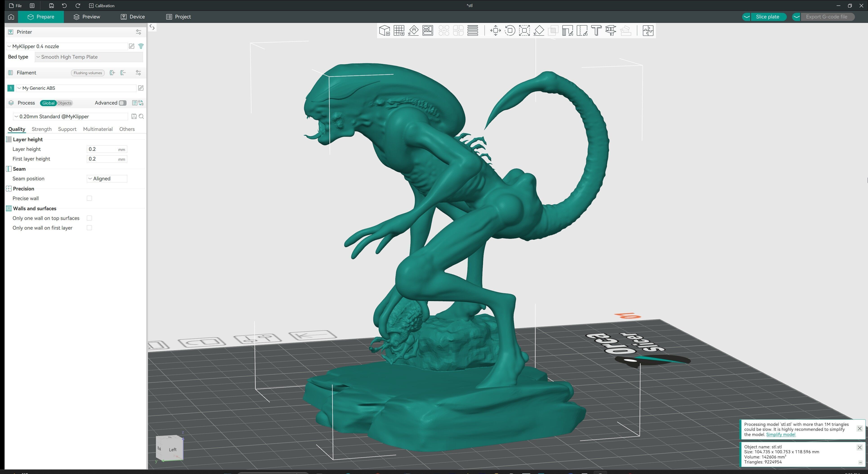
Task: Dismiss the triangle count warning notification
Action: 860,429
